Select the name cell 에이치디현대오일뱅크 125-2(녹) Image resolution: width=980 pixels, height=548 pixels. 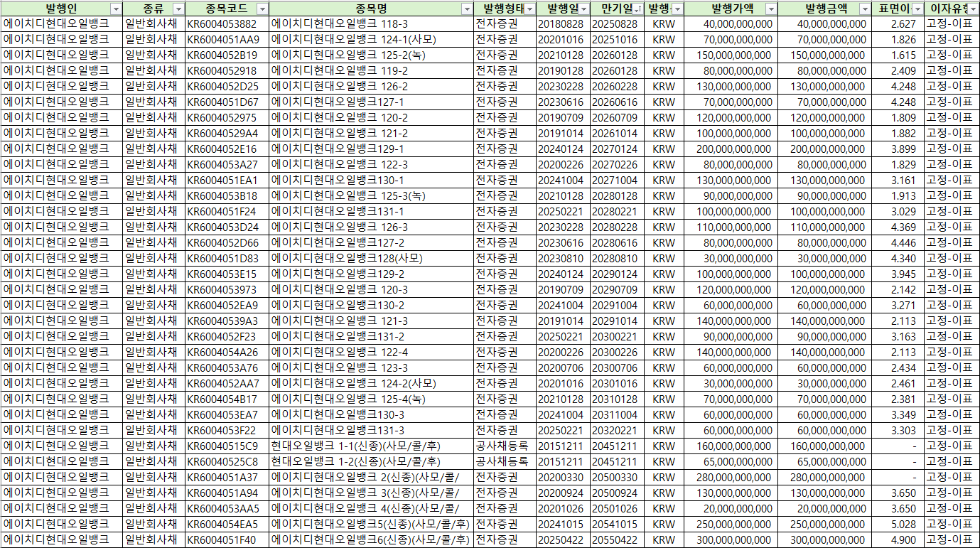pyautogui.click(x=372, y=55)
